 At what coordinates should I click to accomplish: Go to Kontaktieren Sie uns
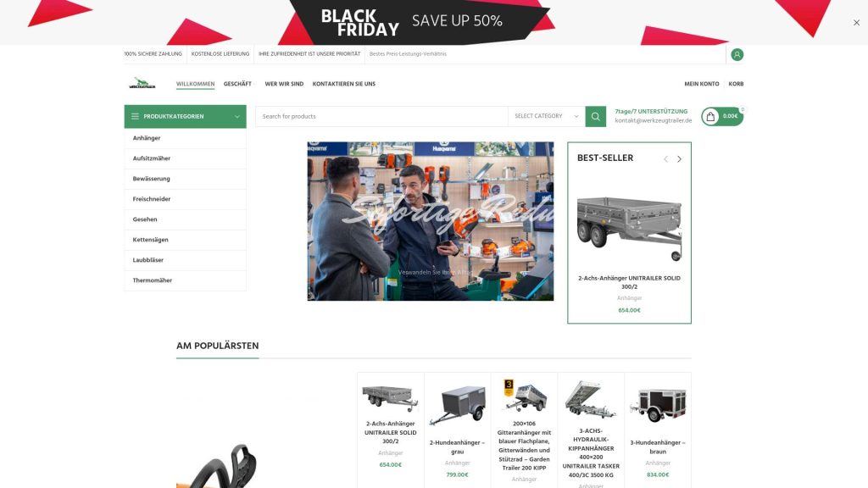coord(344,84)
